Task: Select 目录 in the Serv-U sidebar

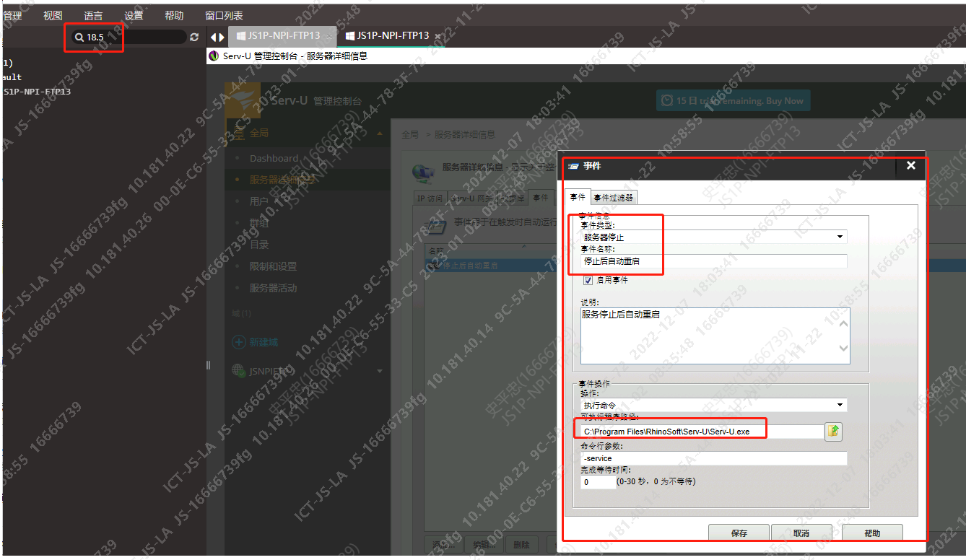Action: tap(259, 245)
